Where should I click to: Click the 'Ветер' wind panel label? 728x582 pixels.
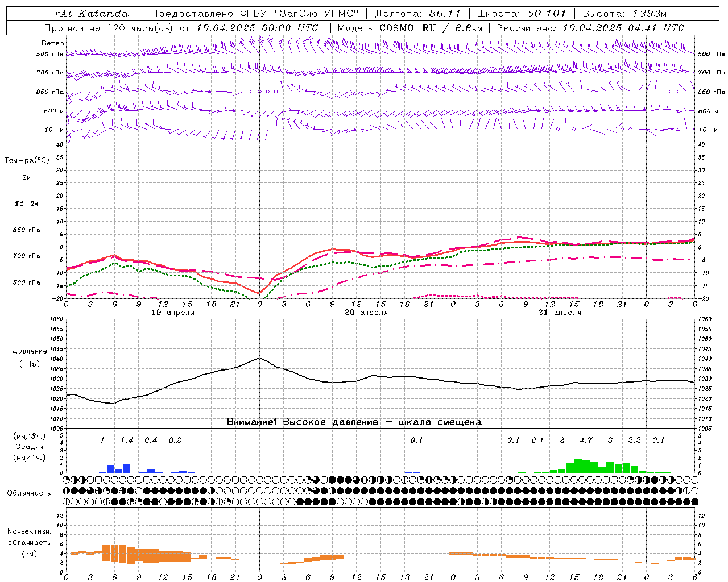coord(53,43)
